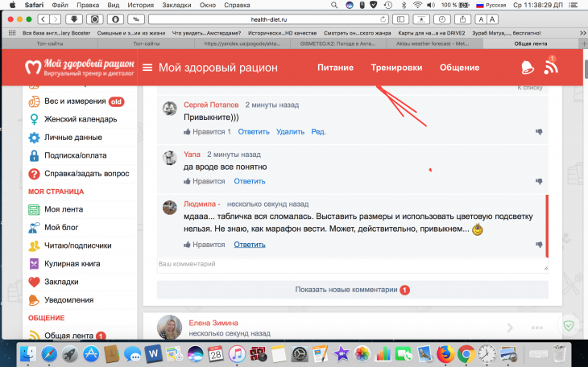
Task: Click the Ваш комментарий text field
Action: point(351,264)
